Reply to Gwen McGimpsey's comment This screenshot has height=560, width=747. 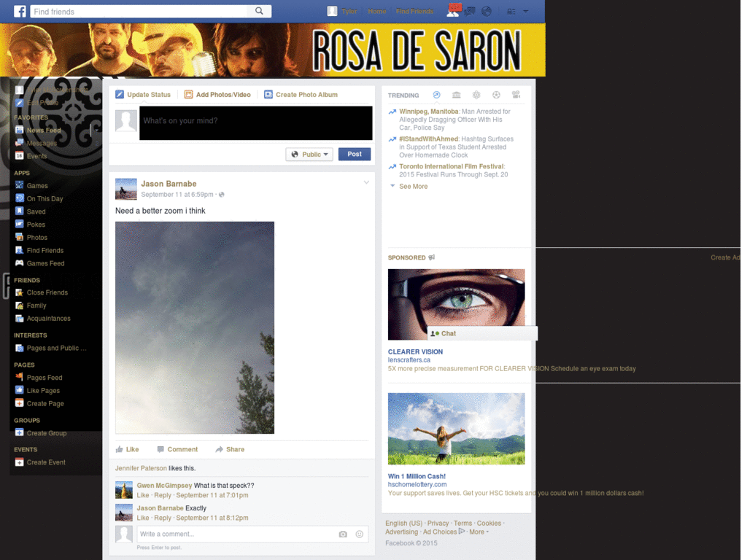(x=163, y=495)
